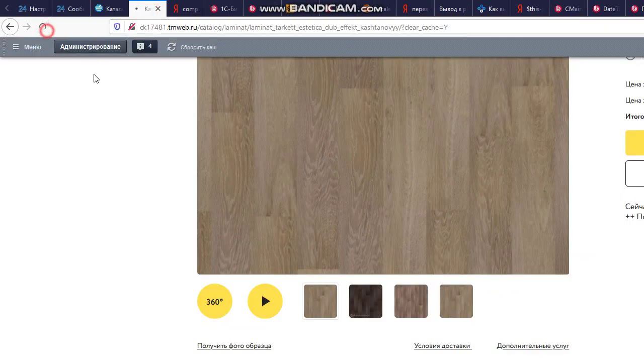Open the 360° view button
The width and height of the screenshot is (644, 362).
coord(215,301)
